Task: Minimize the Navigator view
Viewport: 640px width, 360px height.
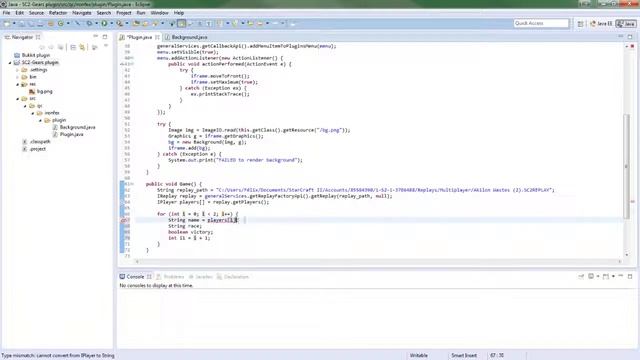Action: [96, 37]
